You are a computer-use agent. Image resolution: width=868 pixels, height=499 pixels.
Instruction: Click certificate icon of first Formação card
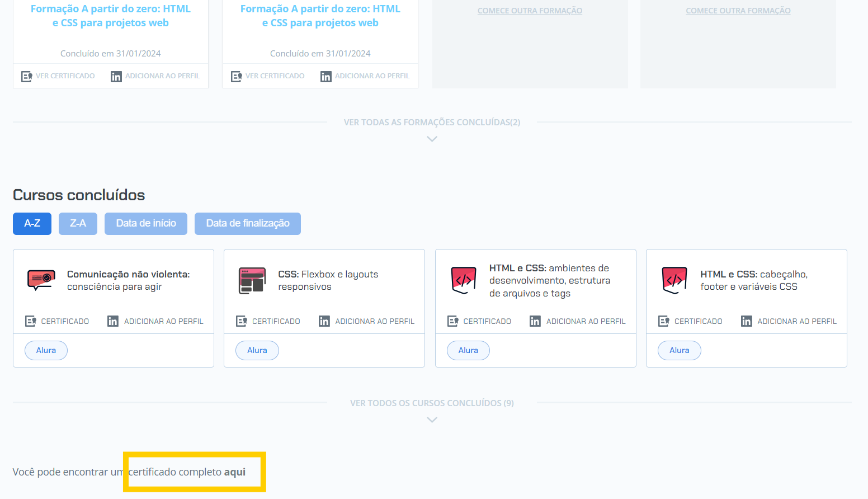26,76
